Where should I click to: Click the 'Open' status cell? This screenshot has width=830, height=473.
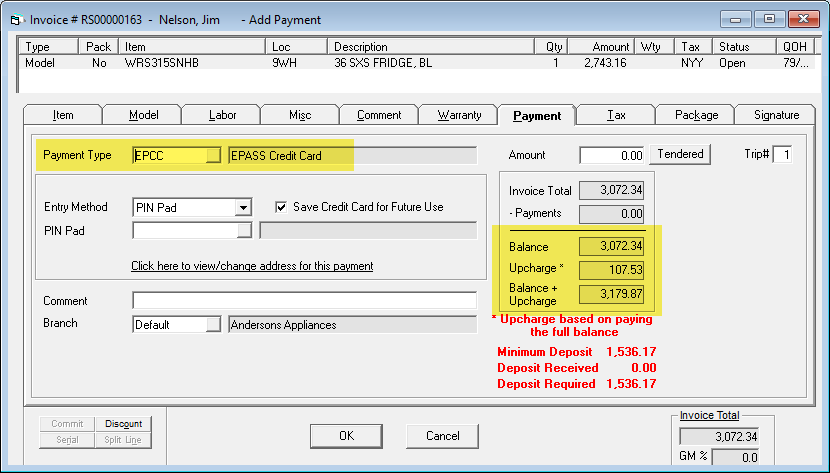tap(732, 63)
